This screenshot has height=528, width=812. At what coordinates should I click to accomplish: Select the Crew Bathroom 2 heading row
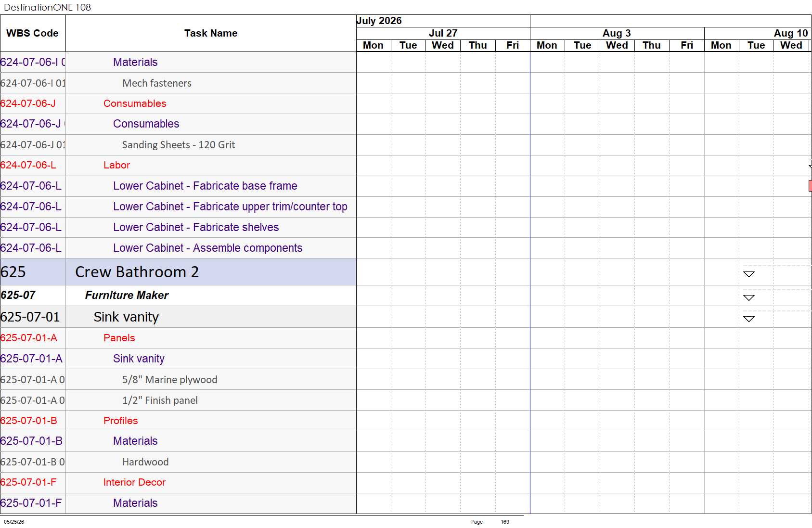178,272
